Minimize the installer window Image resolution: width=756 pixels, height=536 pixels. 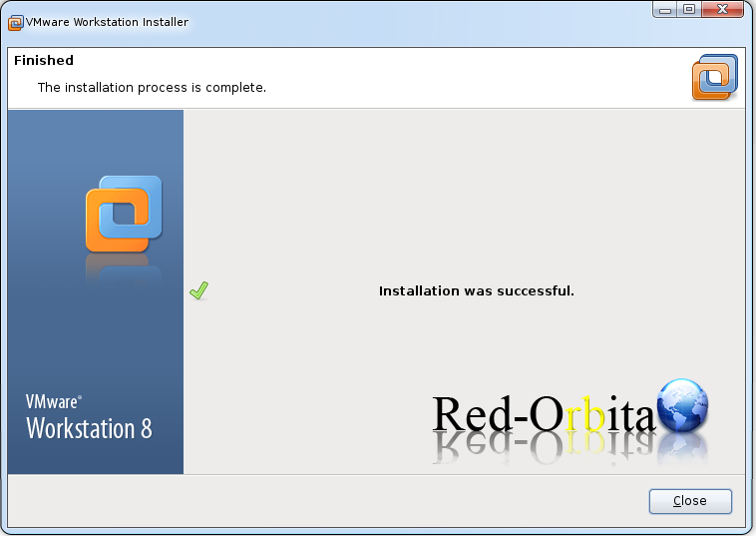pos(665,9)
